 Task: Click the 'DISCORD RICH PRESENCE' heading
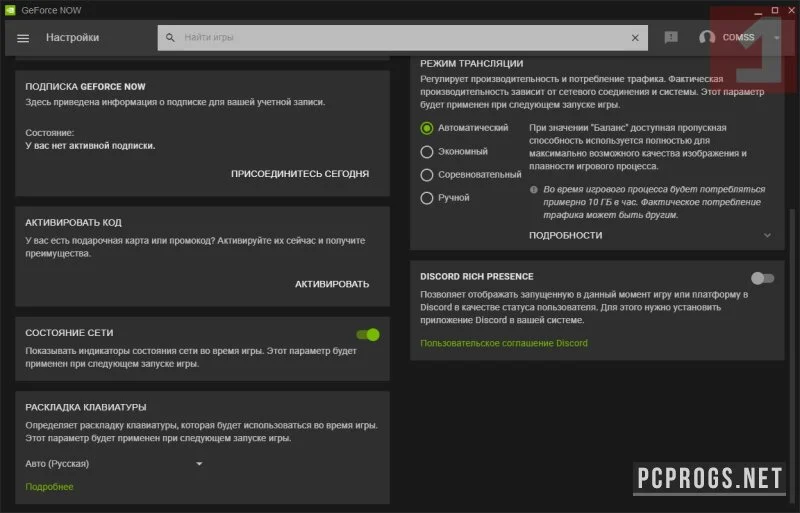477,276
